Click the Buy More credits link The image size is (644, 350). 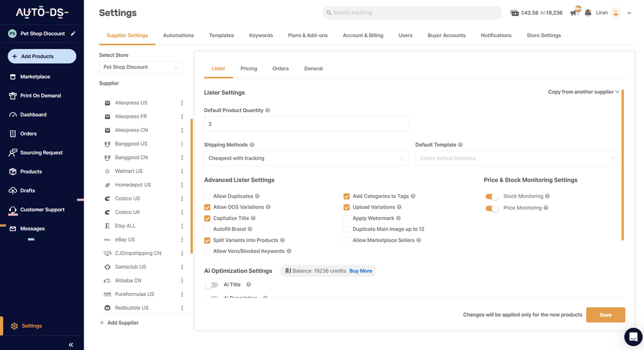click(361, 271)
